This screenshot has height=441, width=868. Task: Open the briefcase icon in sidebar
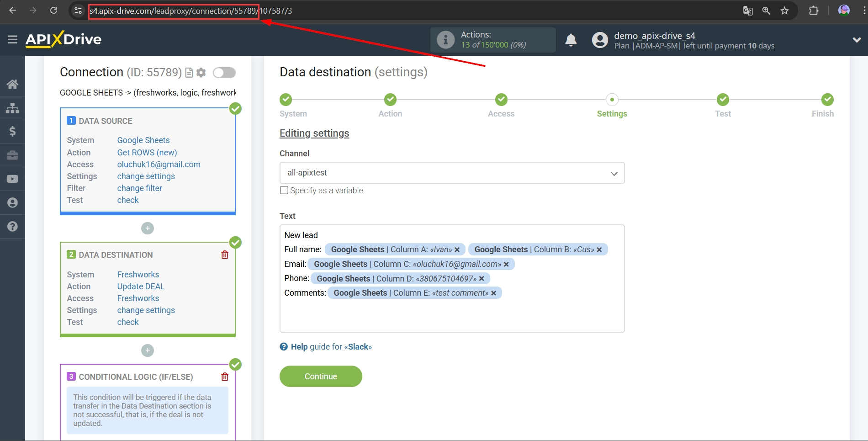(12, 155)
